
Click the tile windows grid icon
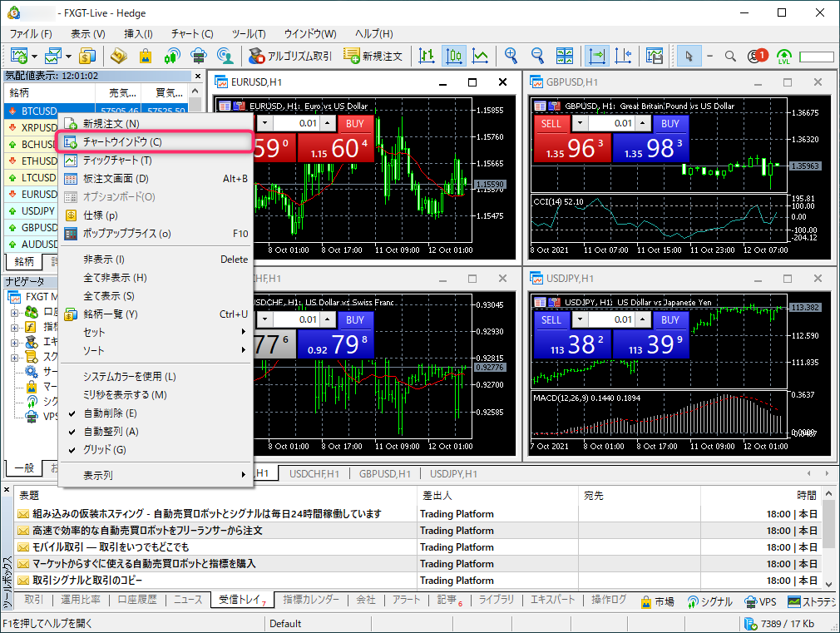565,56
